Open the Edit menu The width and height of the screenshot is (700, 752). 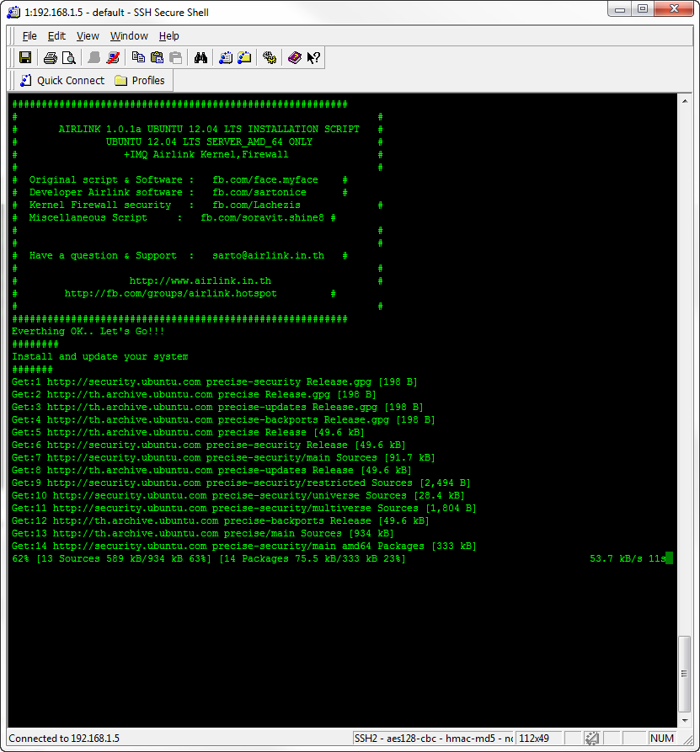[56, 36]
